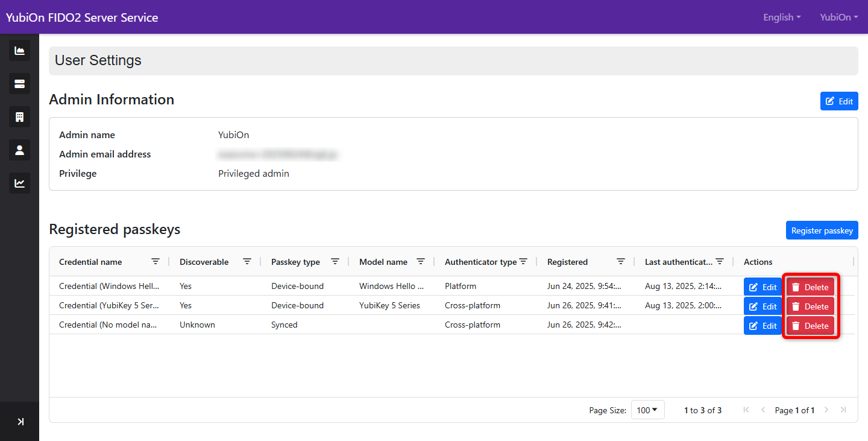Open filter menu for Discoverable column

coord(247,262)
